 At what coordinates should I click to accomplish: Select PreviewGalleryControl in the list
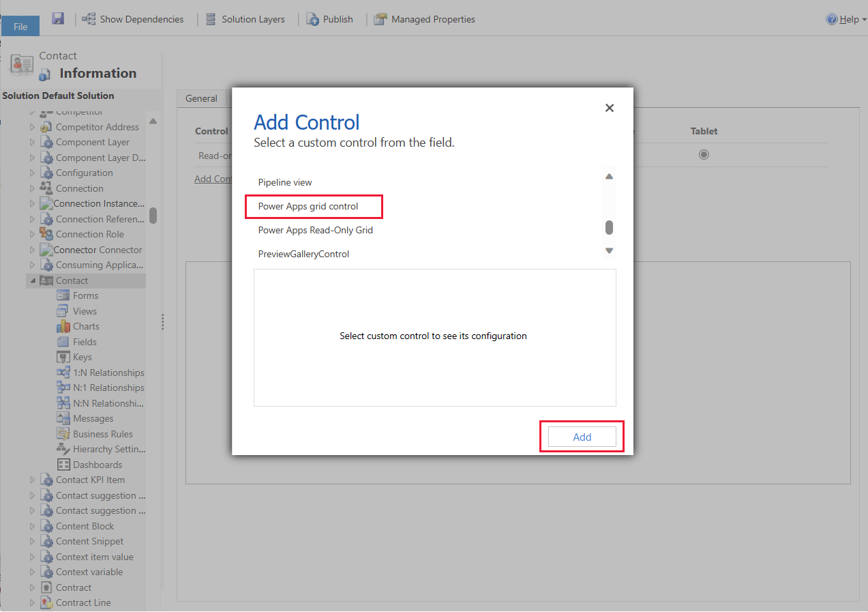coord(303,254)
